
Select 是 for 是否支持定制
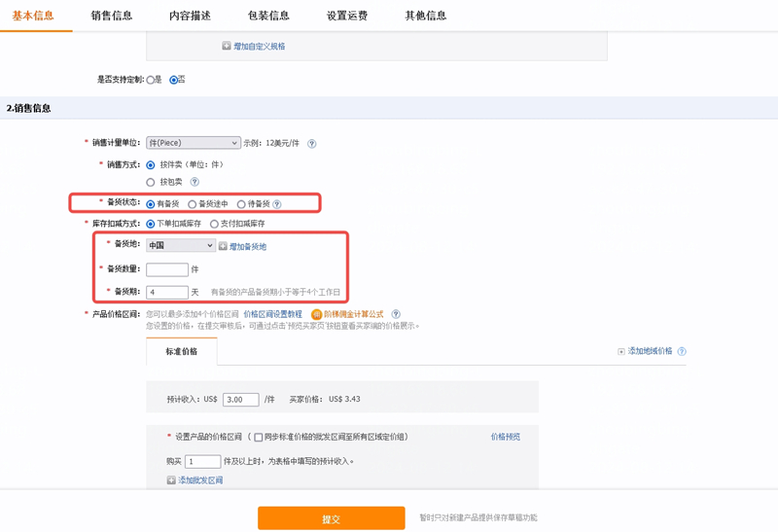(x=150, y=80)
